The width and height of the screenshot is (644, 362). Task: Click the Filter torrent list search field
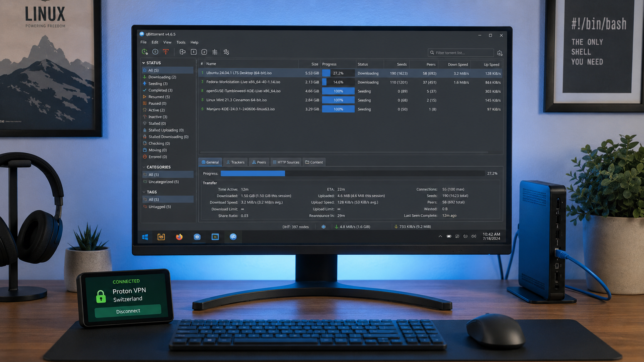461,53
